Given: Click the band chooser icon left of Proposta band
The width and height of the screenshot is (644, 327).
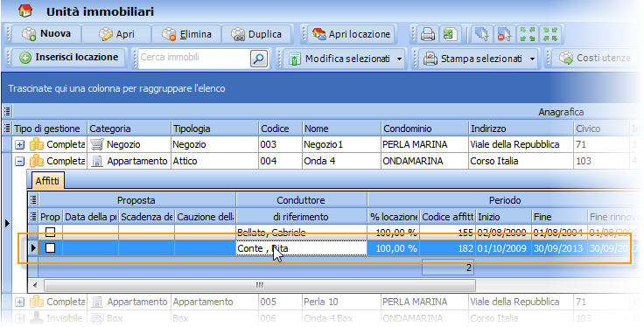Looking at the screenshot, I should click(33, 200).
